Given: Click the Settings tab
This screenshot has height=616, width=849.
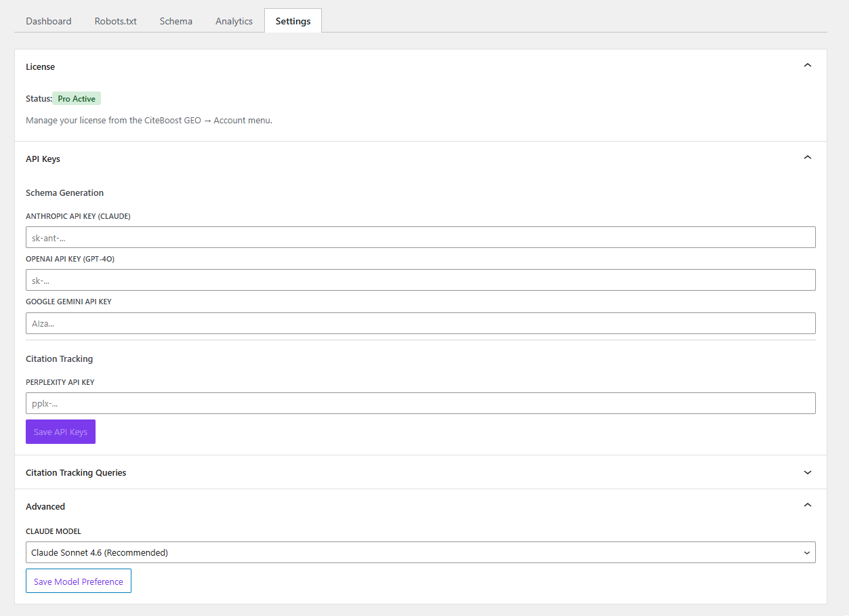Looking at the screenshot, I should coord(293,21).
